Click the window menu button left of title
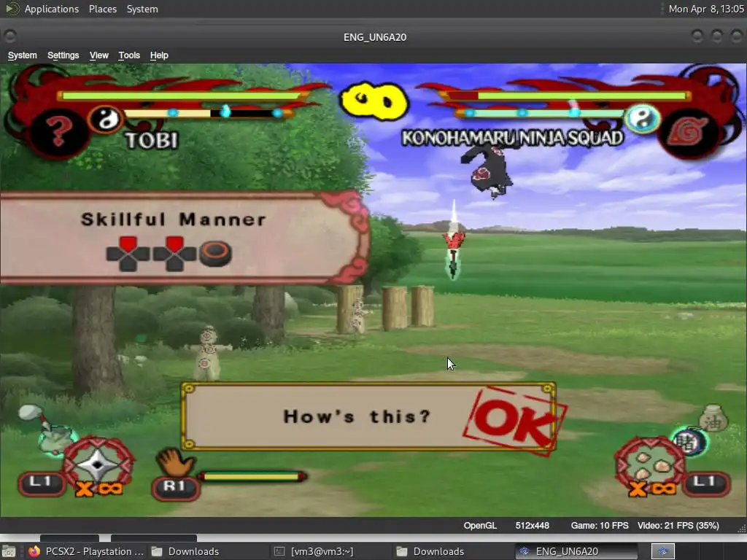 (x=10, y=36)
